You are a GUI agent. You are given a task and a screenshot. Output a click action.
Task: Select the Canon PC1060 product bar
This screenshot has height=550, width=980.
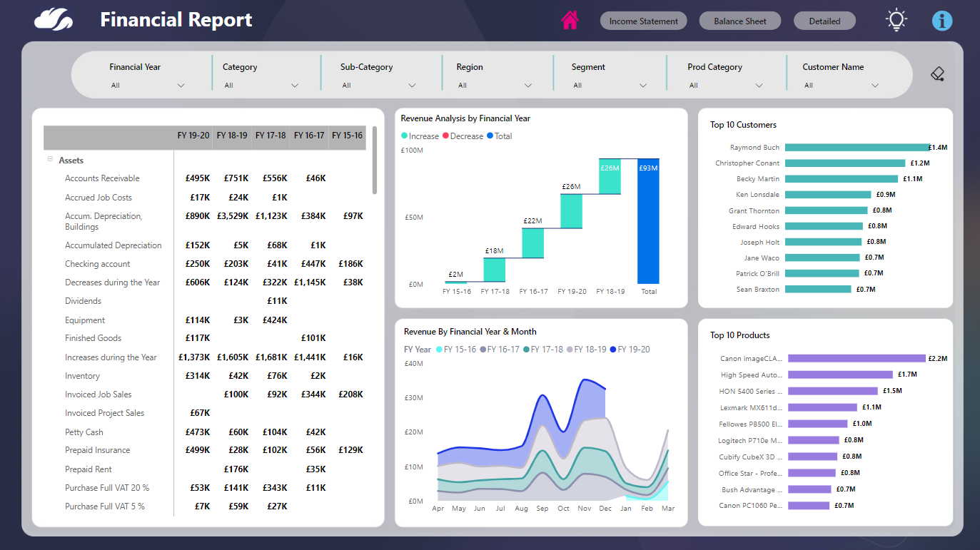[809, 505]
